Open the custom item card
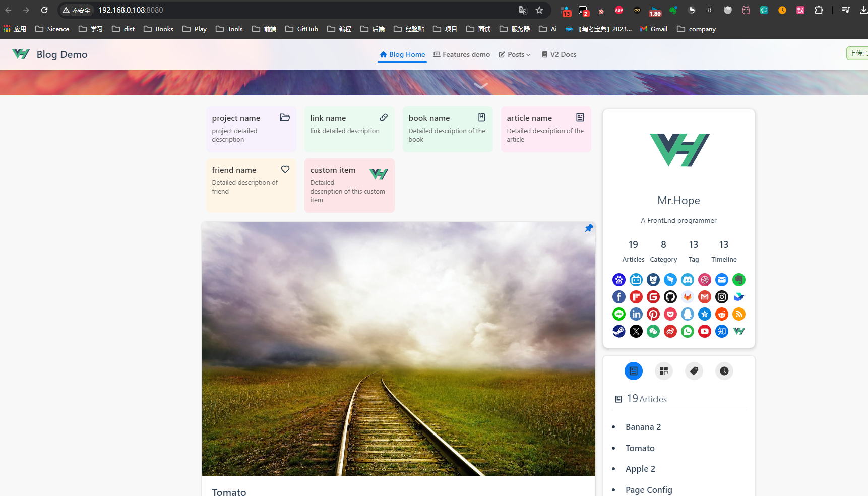Image resolution: width=868 pixels, height=496 pixels. pos(349,185)
